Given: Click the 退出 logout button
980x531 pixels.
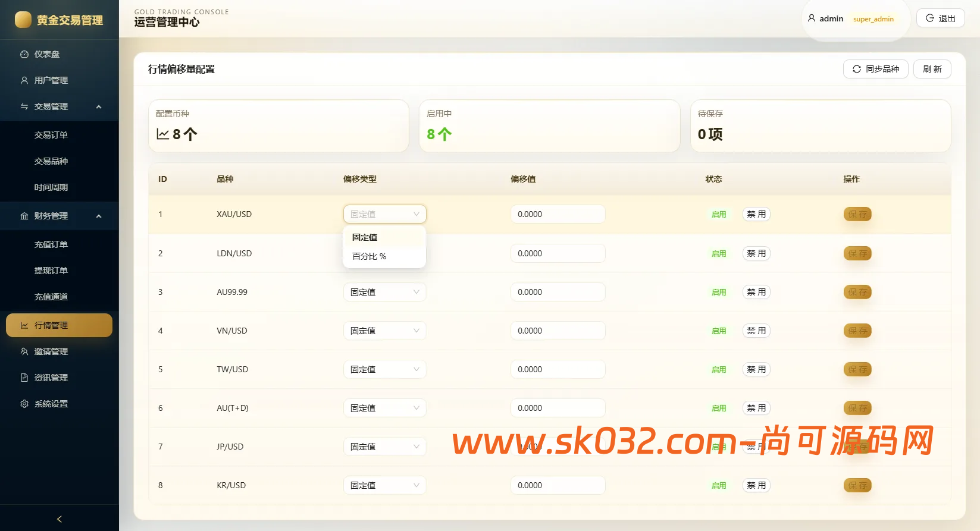Looking at the screenshot, I should 940,18.
